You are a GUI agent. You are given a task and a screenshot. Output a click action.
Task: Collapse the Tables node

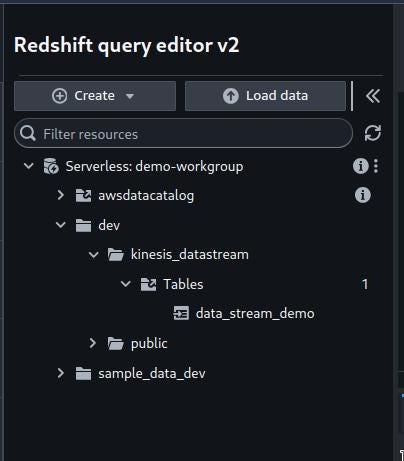click(126, 284)
